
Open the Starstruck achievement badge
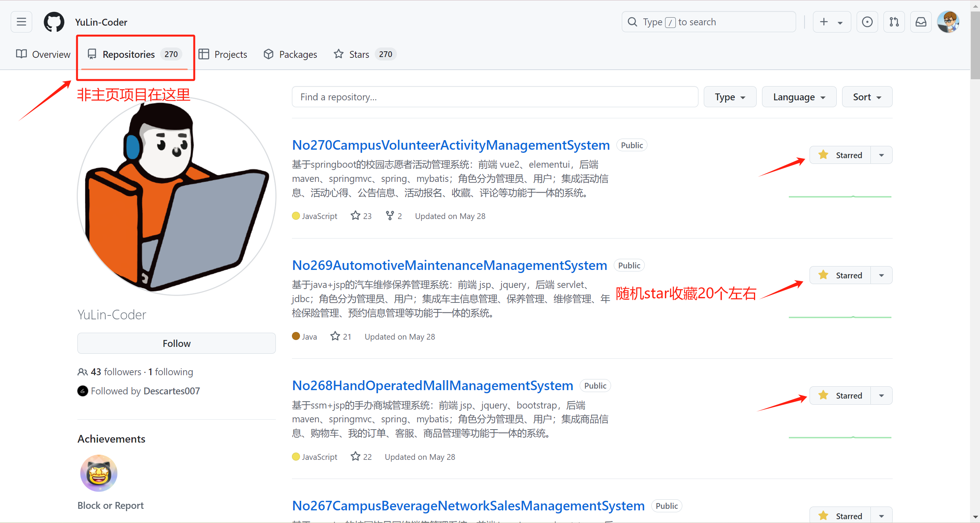[99, 473]
